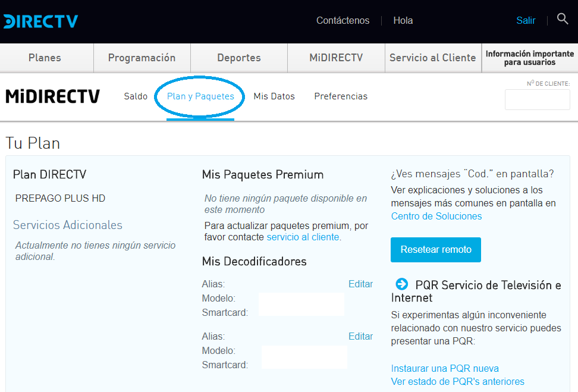Click the Mis Decodificadores heading
Image resolution: width=578 pixels, height=392 pixels.
[255, 262]
